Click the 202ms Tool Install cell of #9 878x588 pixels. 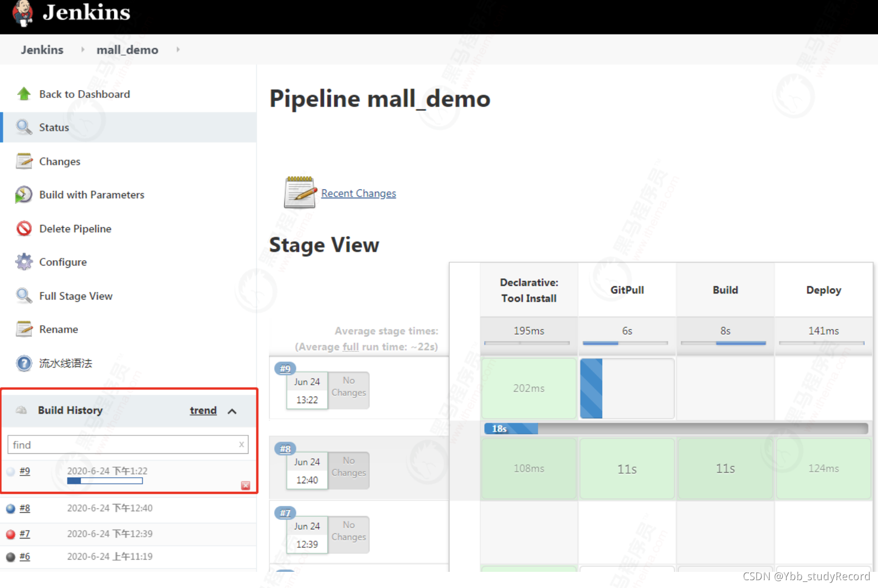[529, 388]
